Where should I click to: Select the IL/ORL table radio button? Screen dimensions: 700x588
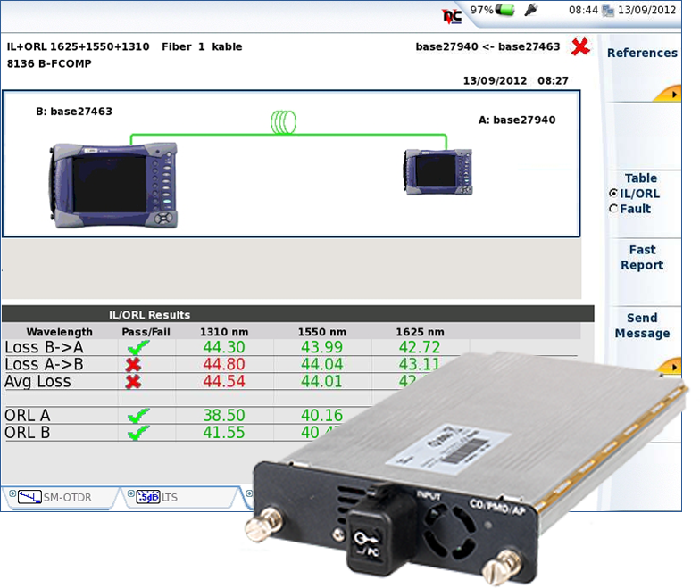coord(613,194)
